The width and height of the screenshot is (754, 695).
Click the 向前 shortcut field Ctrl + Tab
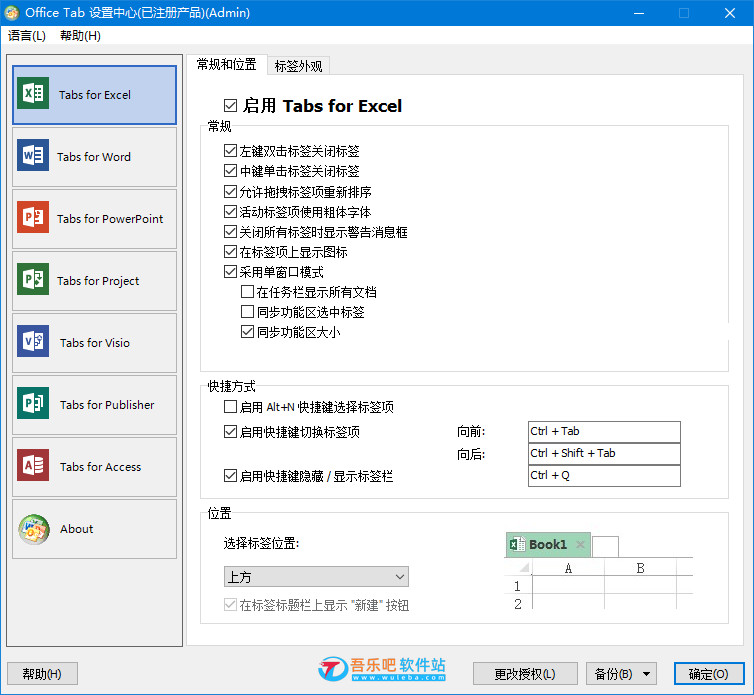pyautogui.click(x=604, y=431)
